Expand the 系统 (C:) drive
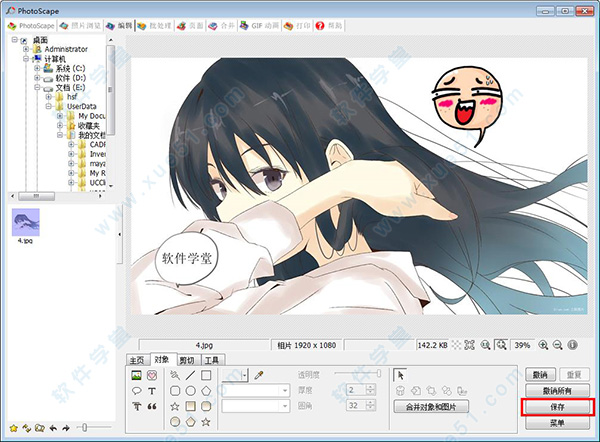This screenshot has height=442, width=600. click(x=37, y=68)
